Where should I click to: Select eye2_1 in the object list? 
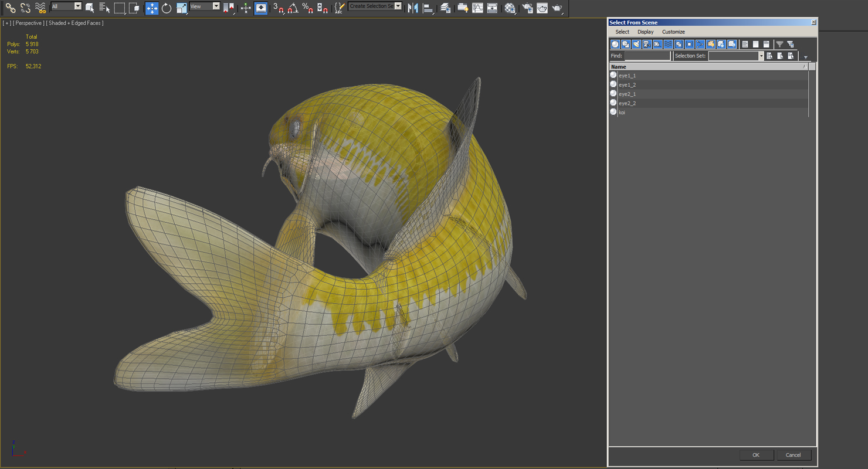pyautogui.click(x=709, y=94)
